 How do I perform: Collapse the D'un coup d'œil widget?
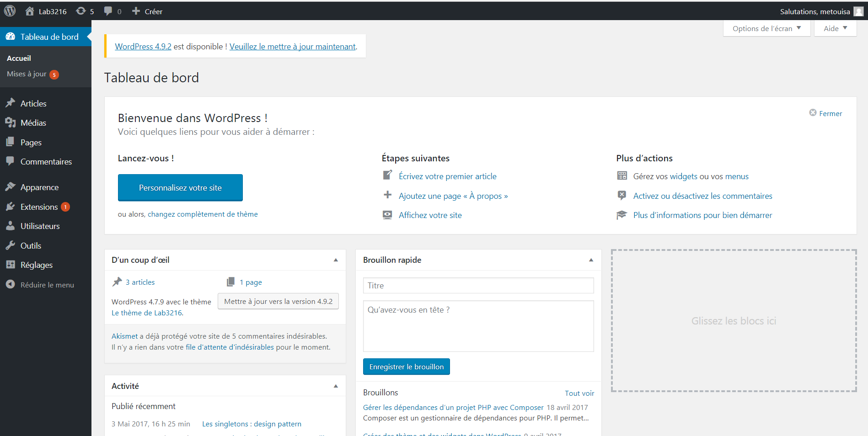pyautogui.click(x=336, y=260)
